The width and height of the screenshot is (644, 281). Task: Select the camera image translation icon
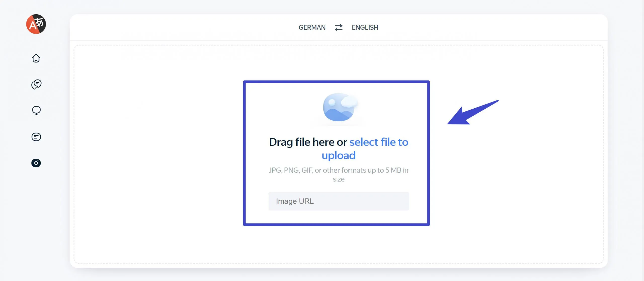tap(36, 163)
